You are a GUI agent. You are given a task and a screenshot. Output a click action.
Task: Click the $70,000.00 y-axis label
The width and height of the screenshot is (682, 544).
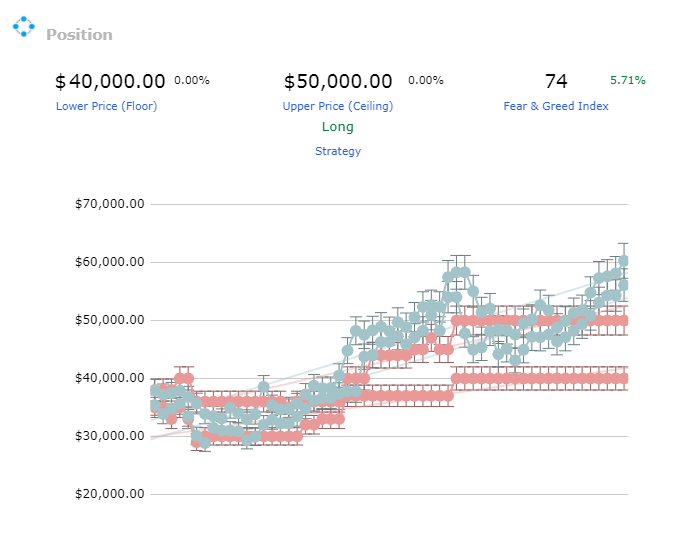tap(110, 204)
